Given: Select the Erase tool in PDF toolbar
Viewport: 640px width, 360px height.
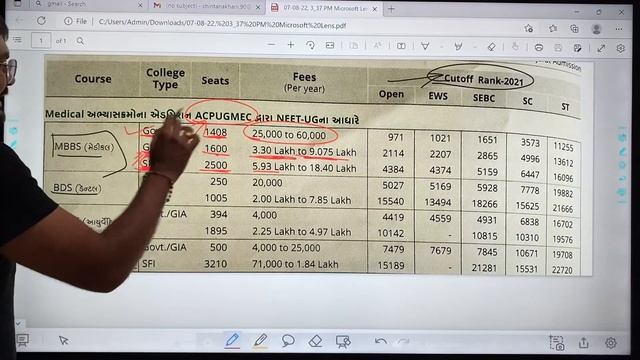Looking at the screenshot, I should point(491,47).
